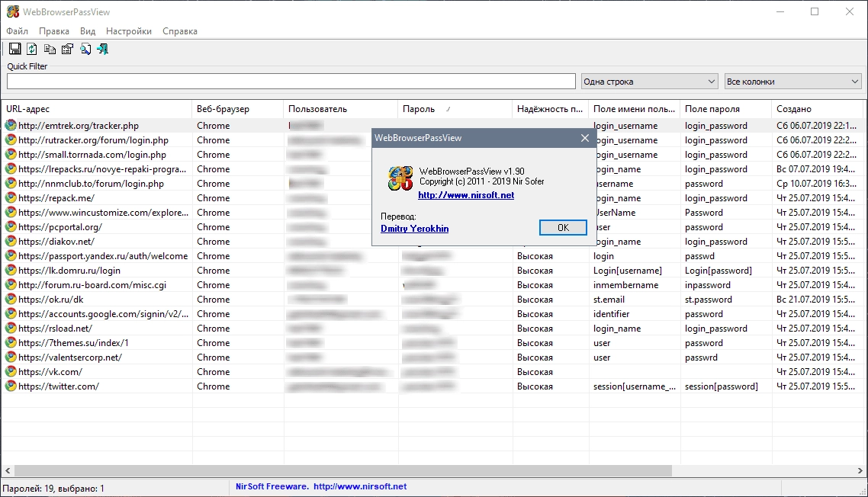Open the nirsoft.net link in the status bar
Screen dimensions: 868x497
[360, 486]
